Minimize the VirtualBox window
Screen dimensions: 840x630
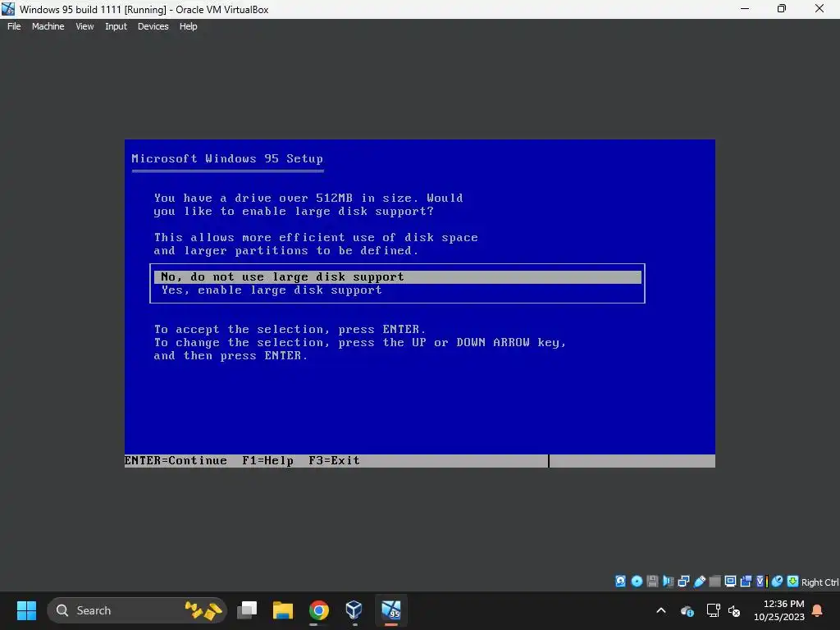pos(745,9)
